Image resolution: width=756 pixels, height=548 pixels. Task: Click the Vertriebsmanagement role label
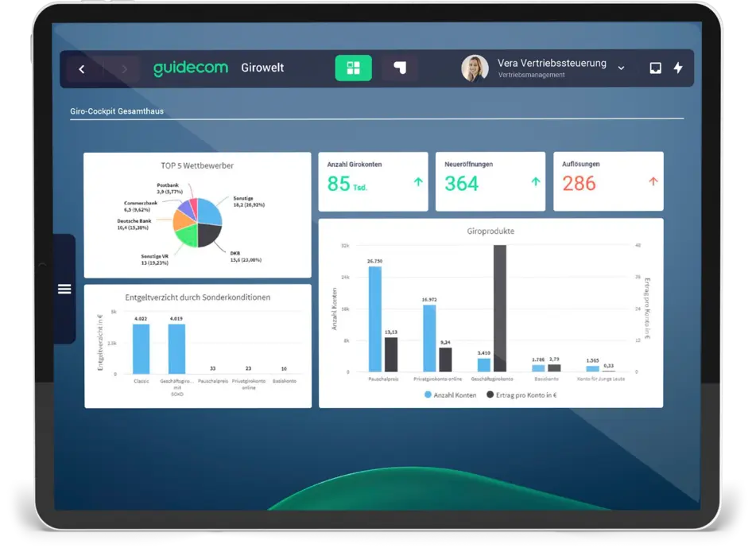531,75
